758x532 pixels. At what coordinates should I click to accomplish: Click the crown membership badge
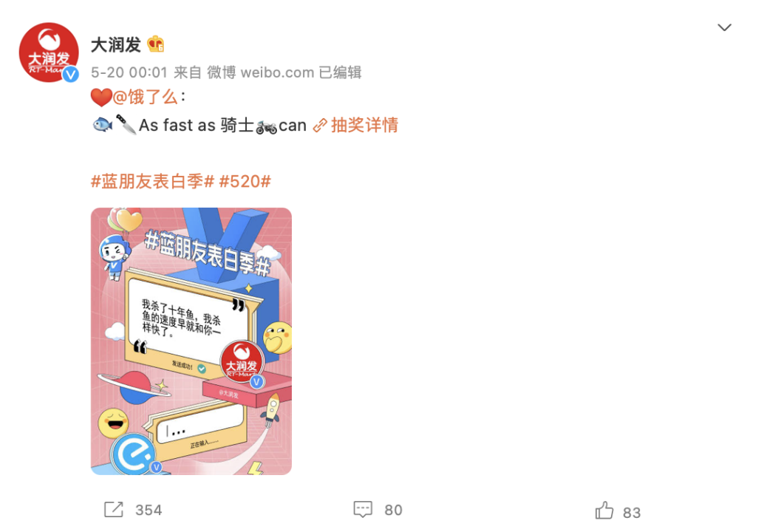(x=156, y=44)
